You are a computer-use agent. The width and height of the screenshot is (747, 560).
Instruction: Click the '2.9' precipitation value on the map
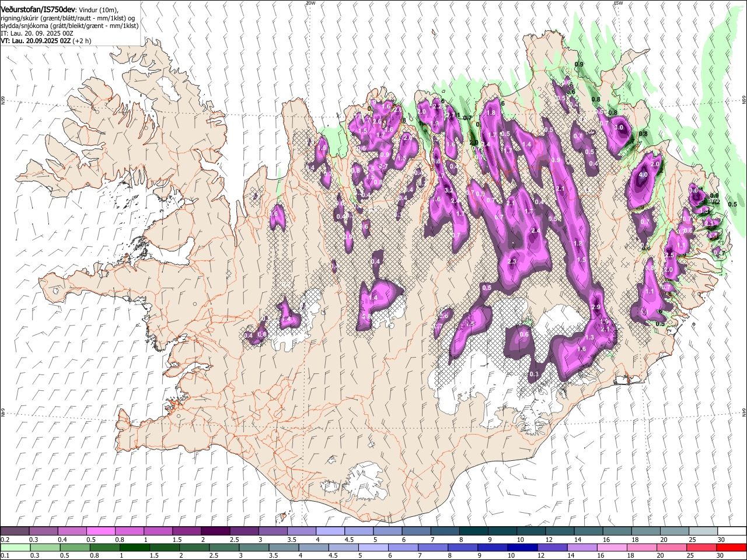pos(596,307)
